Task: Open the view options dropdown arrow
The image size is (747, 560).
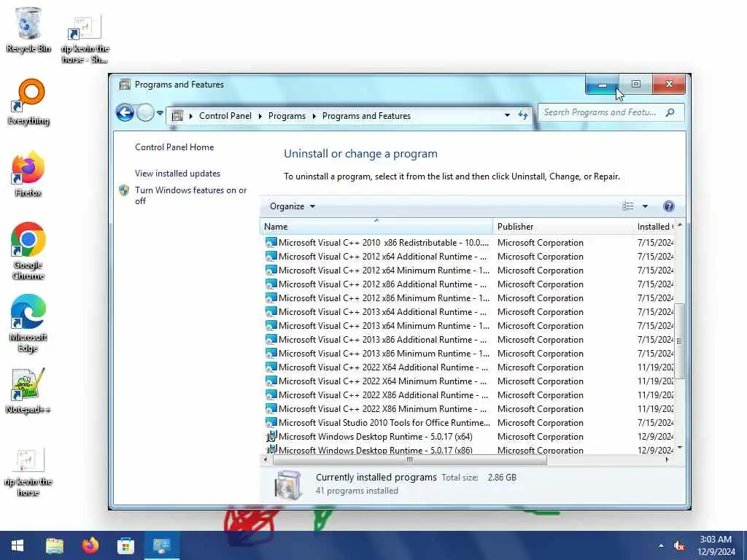Action: [645, 206]
